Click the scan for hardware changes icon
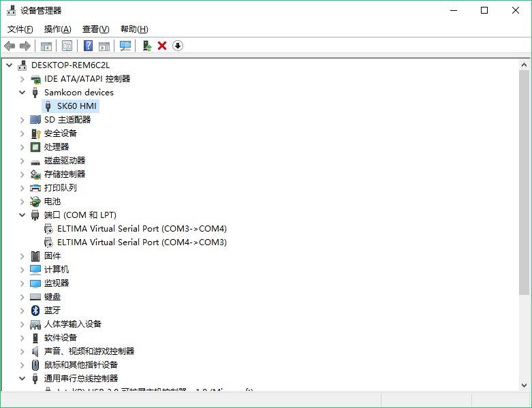The image size is (532, 408). [x=125, y=46]
